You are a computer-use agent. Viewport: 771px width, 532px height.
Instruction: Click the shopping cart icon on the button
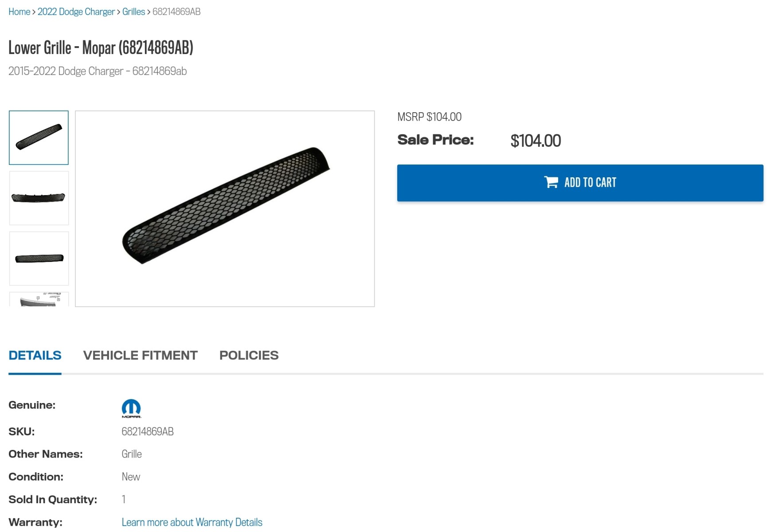(x=551, y=182)
